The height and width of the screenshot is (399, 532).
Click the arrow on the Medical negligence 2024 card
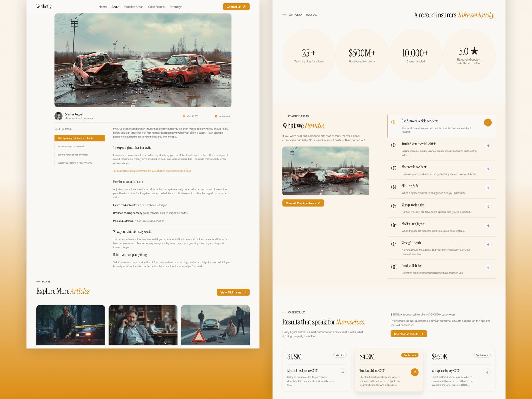343,372
